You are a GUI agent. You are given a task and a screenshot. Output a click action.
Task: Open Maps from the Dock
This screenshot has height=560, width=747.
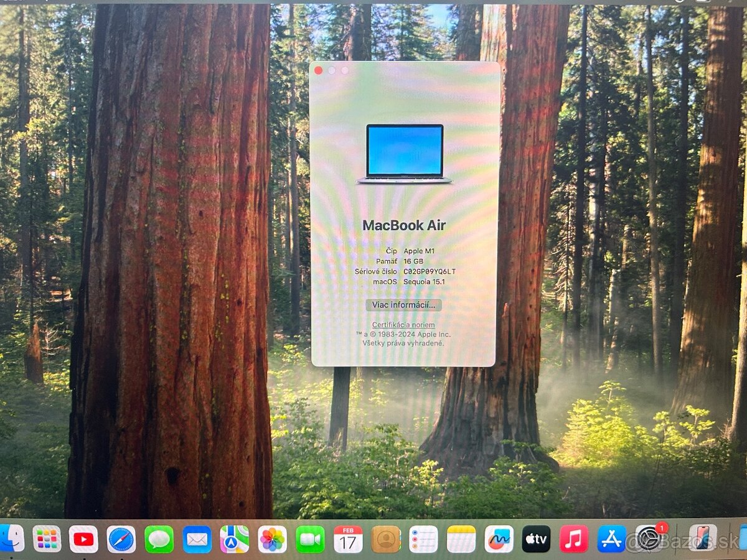[x=234, y=539]
